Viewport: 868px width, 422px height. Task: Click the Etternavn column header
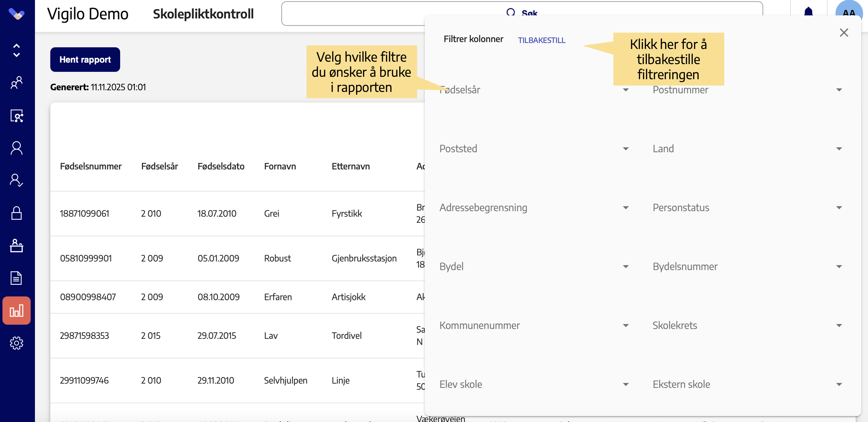350,166
